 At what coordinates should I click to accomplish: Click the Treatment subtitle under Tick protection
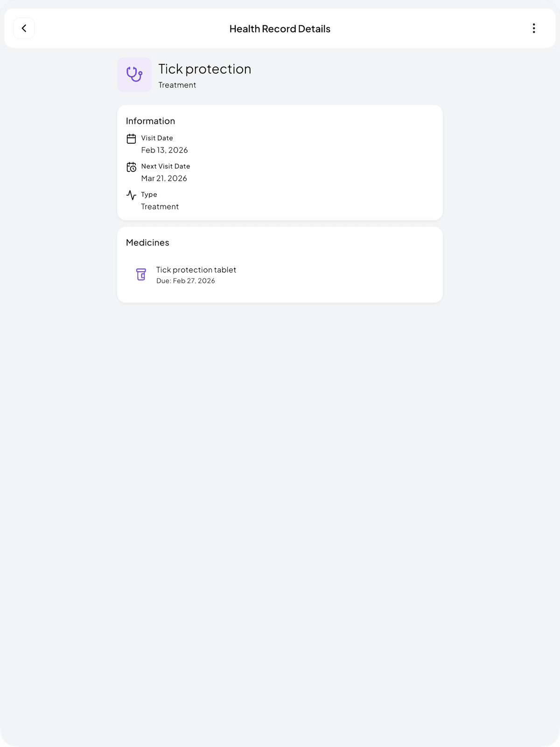coord(177,85)
